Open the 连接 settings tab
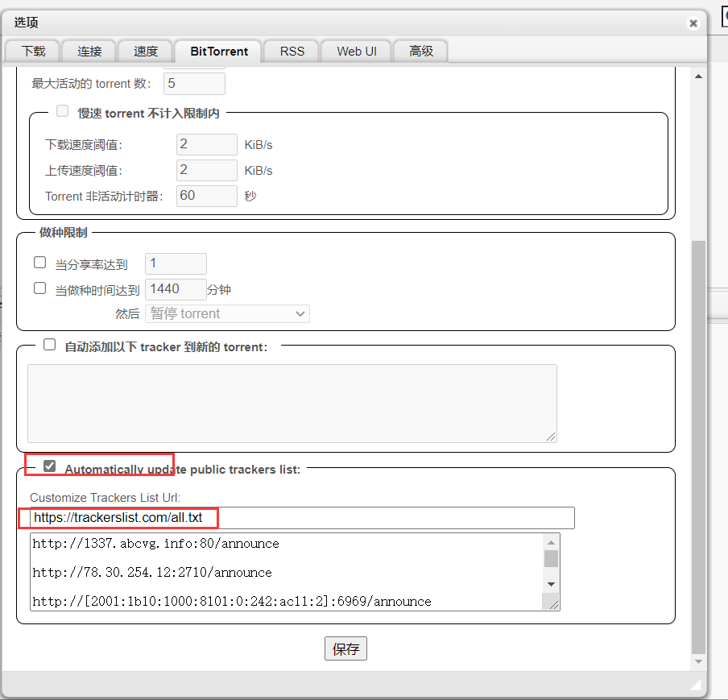 coord(89,51)
